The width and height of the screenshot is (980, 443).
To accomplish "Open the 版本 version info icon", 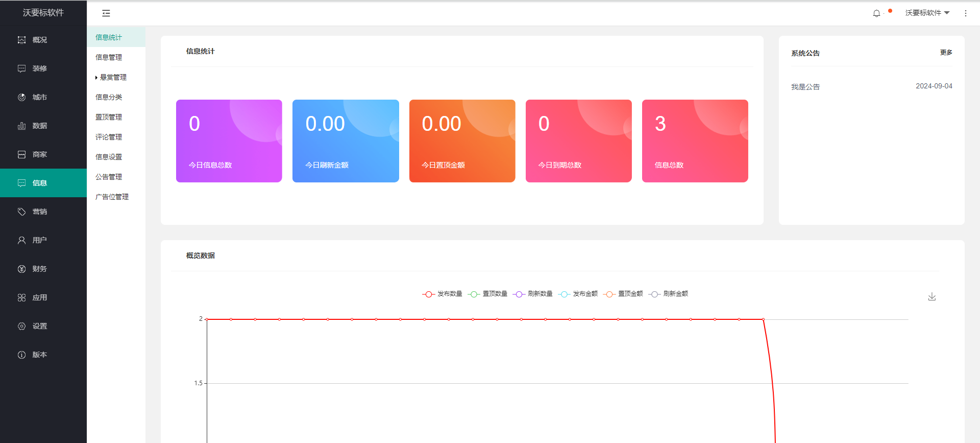I will (22, 355).
